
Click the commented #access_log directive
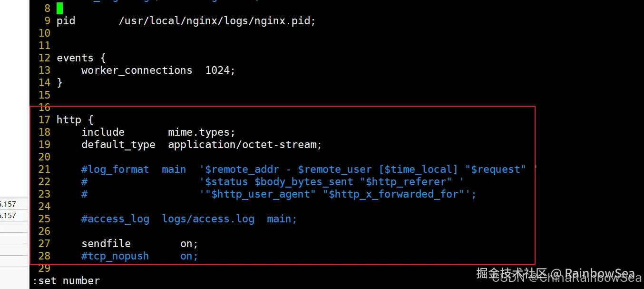tap(115, 219)
